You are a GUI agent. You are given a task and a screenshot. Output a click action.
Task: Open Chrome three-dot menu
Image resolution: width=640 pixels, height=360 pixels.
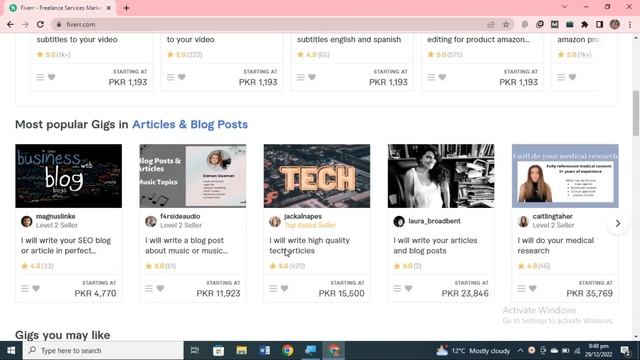pyautogui.click(x=630, y=24)
